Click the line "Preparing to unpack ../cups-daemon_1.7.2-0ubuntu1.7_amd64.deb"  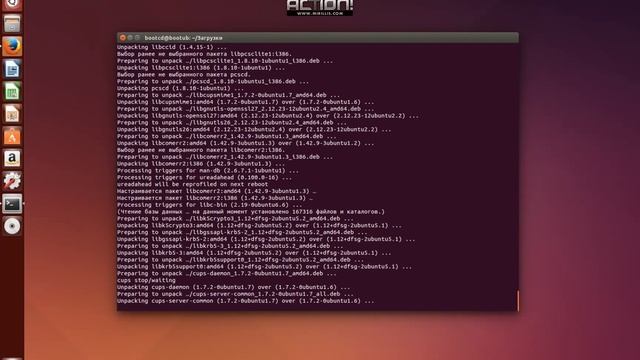click(227, 273)
